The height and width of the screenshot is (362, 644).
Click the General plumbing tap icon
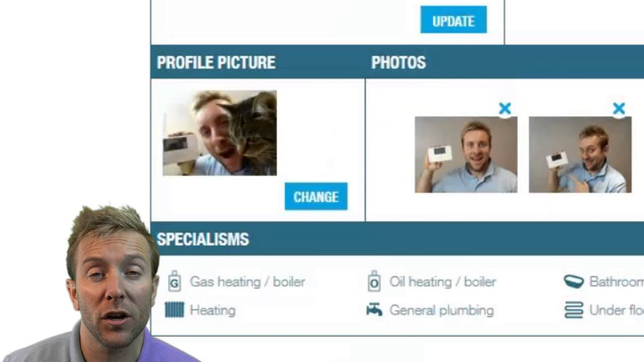[x=374, y=310]
